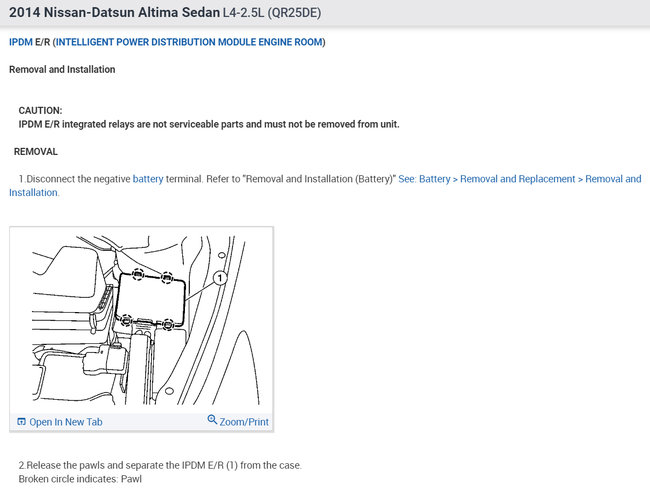Click the '2014 Nissan-Datsun Altima Sedan' title
This screenshot has width=650, height=501.
[114, 12]
